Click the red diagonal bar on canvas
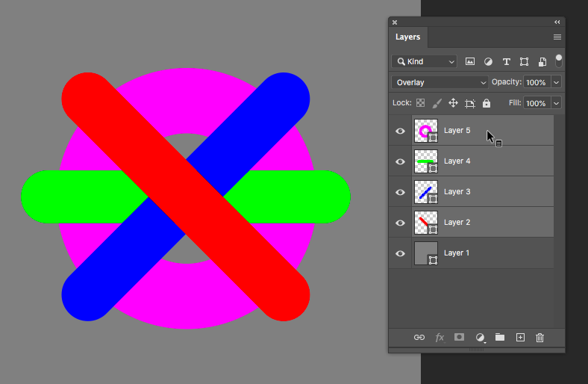Screen dimensions: 588x384 [x=186, y=196]
